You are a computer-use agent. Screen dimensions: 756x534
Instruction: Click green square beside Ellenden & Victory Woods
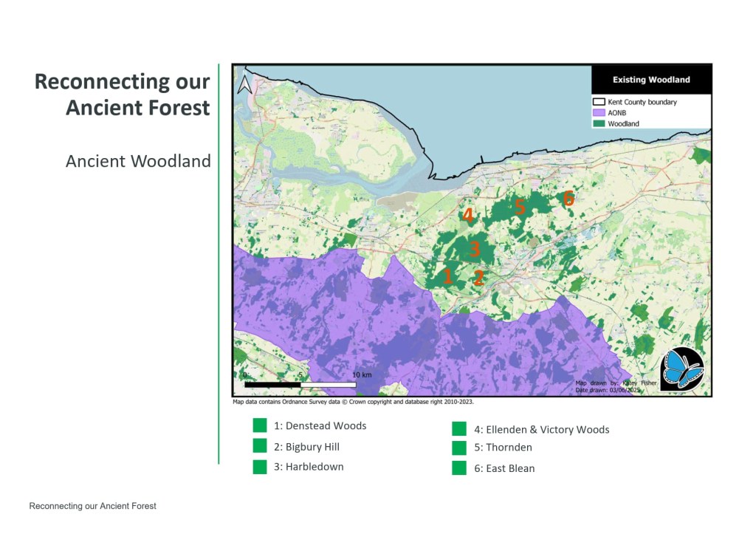(459, 429)
